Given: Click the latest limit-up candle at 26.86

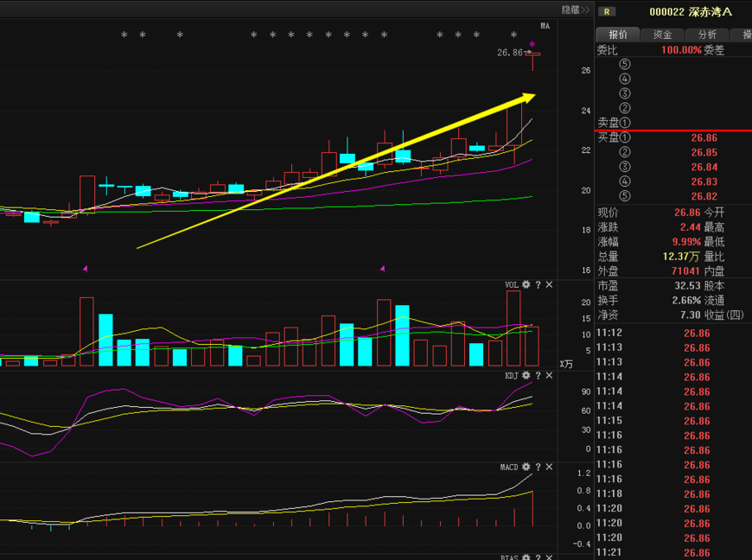Looking at the screenshot, I should coord(532,60).
